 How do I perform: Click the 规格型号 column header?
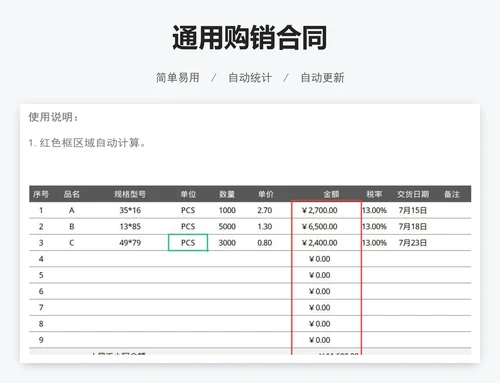pyautogui.click(x=130, y=194)
